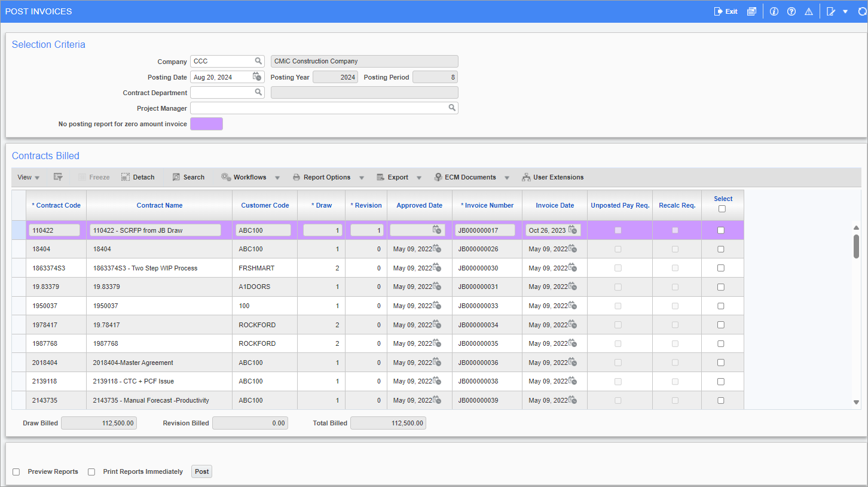Open the View dropdown menu
This screenshot has height=487, width=868.
[x=27, y=176]
